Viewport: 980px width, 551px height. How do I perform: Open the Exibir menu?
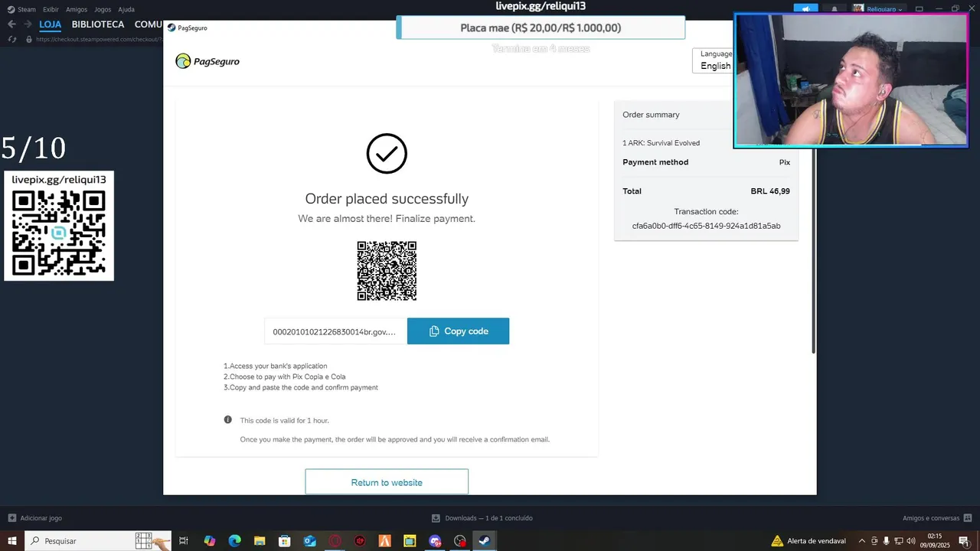point(51,9)
